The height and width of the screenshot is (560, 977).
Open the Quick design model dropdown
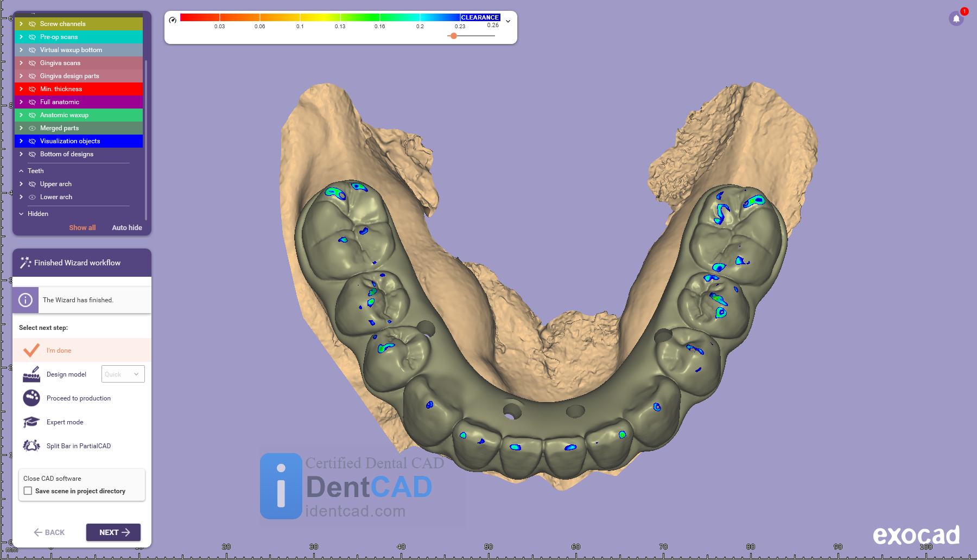pos(123,374)
